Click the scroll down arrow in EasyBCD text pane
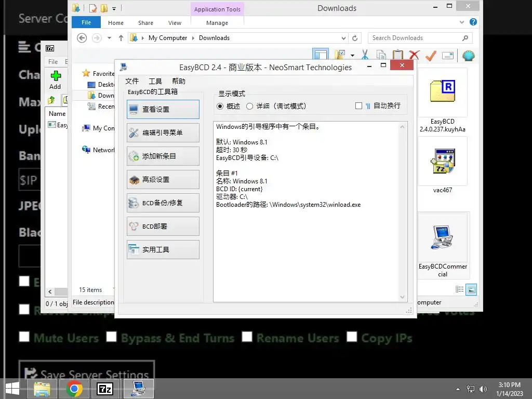Screen dimensions: 532x399 (402, 297)
